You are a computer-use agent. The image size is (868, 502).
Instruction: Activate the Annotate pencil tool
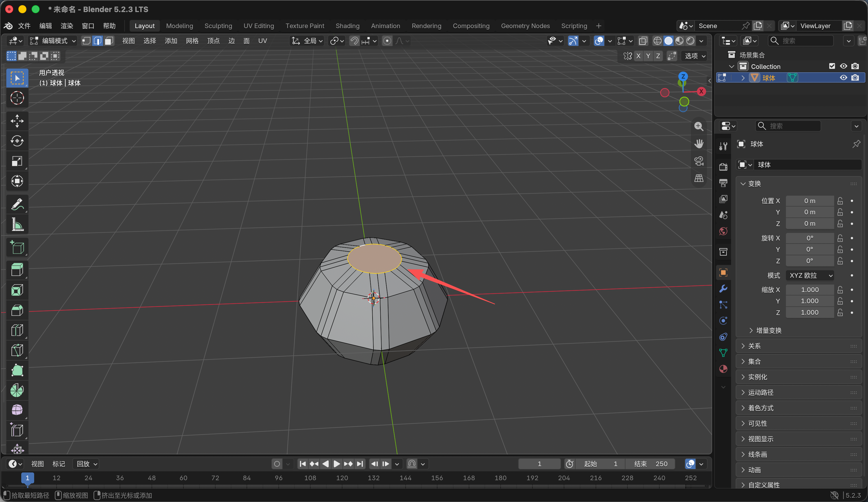17,205
